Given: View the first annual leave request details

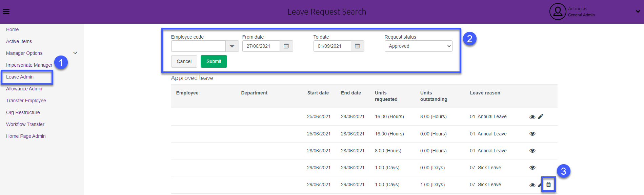Looking at the screenshot, I should [532, 117].
